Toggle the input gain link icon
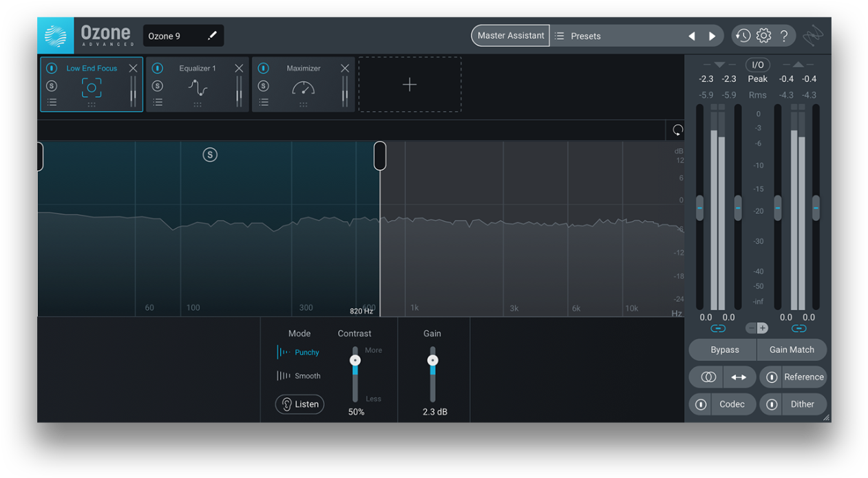Image resolution: width=868 pixels, height=478 pixels. tap(717, 329)
